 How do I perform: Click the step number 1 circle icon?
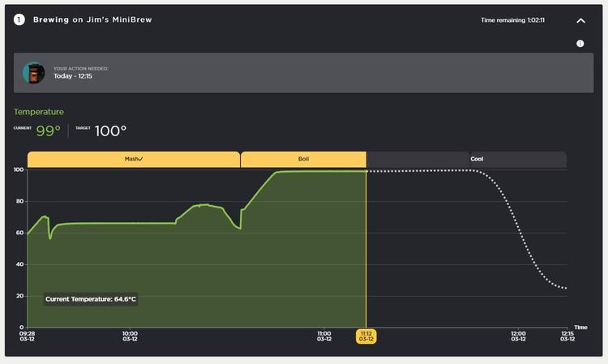click(19, 19)
